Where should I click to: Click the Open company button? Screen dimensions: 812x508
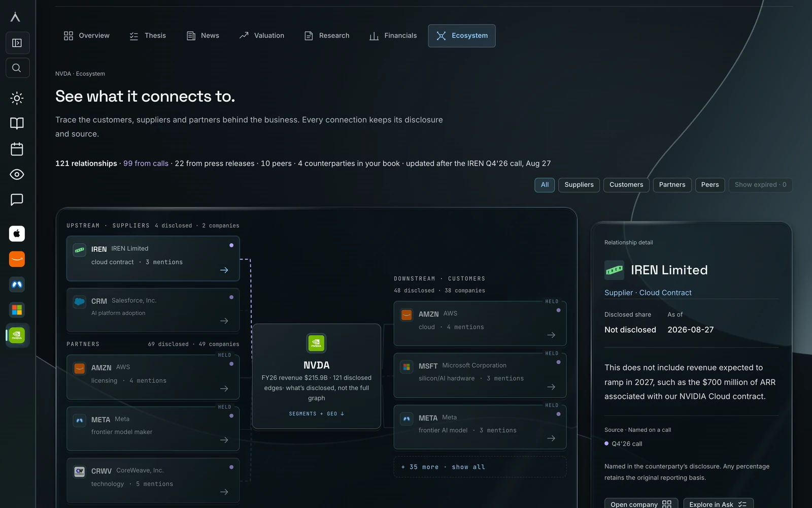click(x=641, y=504)
